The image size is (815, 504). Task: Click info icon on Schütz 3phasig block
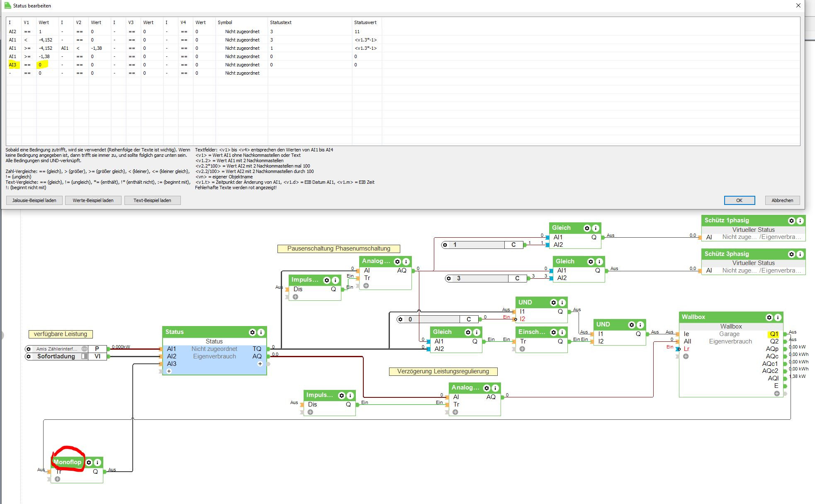tap(800, 254)
